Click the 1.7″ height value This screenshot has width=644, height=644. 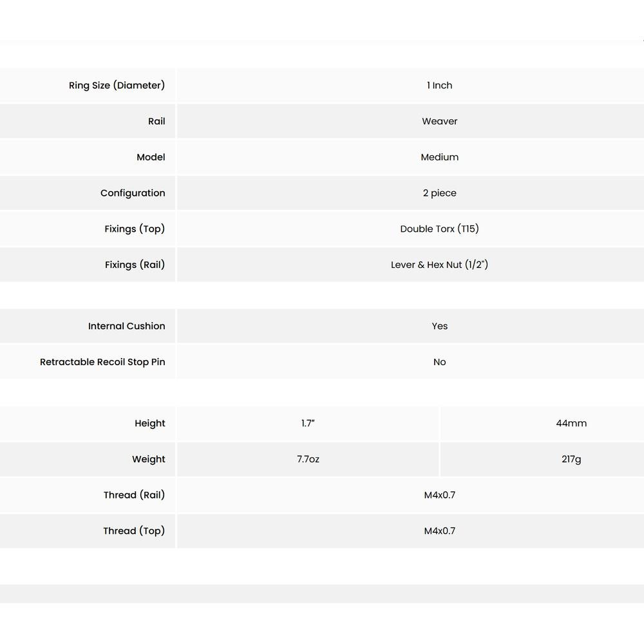tap(308, 424)
